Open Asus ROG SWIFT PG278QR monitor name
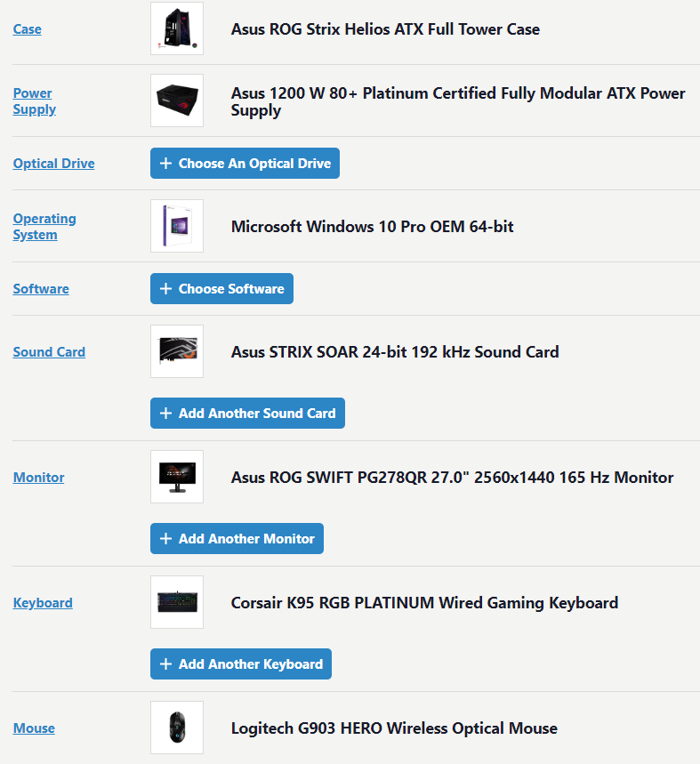 [452, 477]
